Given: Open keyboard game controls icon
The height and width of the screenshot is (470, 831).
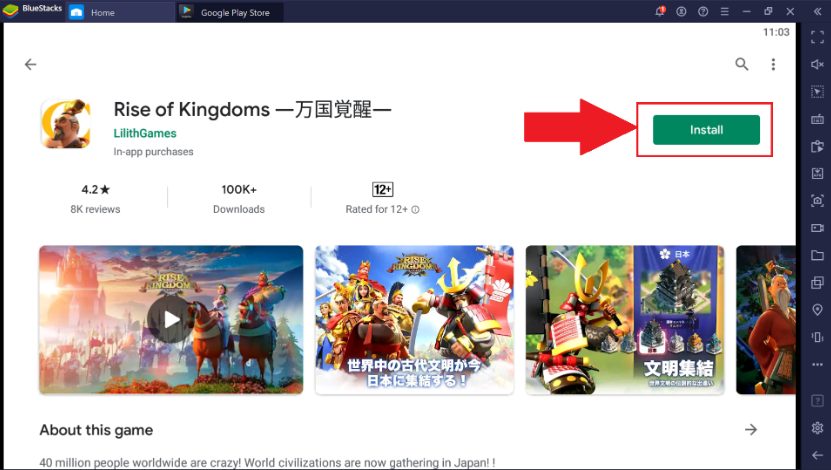Looking at the screenshot, I should coord(817,119).
